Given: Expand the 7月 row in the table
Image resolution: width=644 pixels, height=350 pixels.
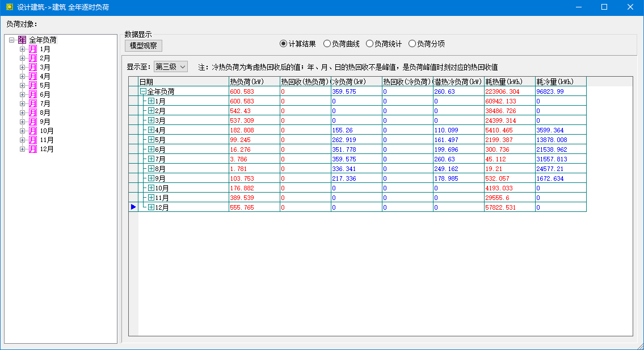Looking at the screenshot, I should [151, 159].
